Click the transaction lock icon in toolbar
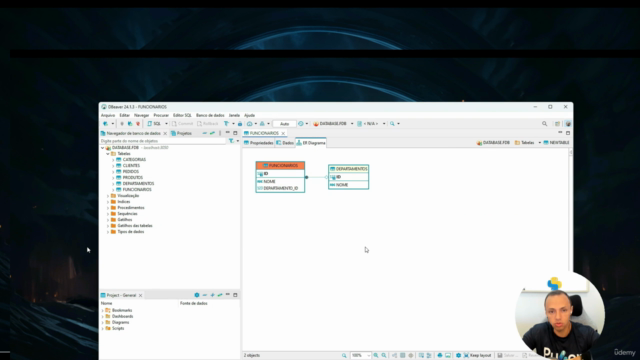 240,124
